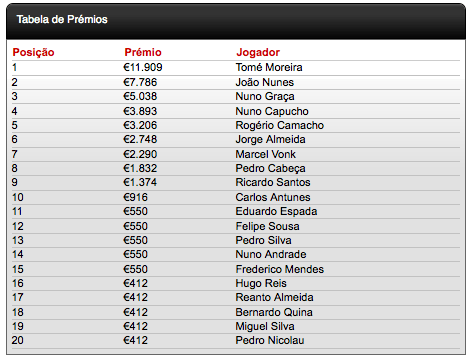This screenshot has width=470, height=361.
Task: Select Hugo Reis entry
Action: coord(261,284)
